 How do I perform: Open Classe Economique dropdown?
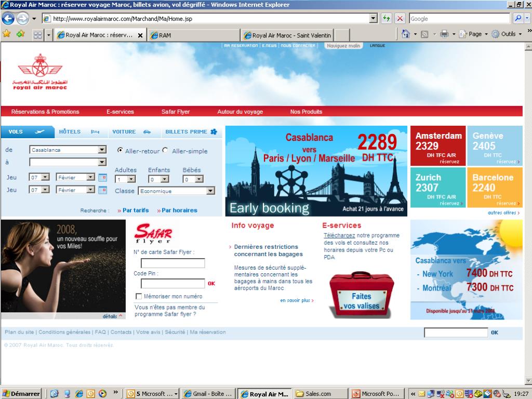(211, 191)
